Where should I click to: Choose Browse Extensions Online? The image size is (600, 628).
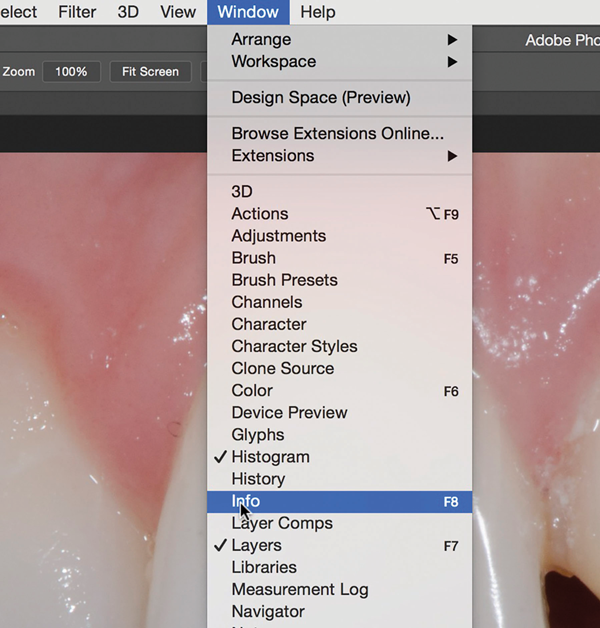coord(337,133)
